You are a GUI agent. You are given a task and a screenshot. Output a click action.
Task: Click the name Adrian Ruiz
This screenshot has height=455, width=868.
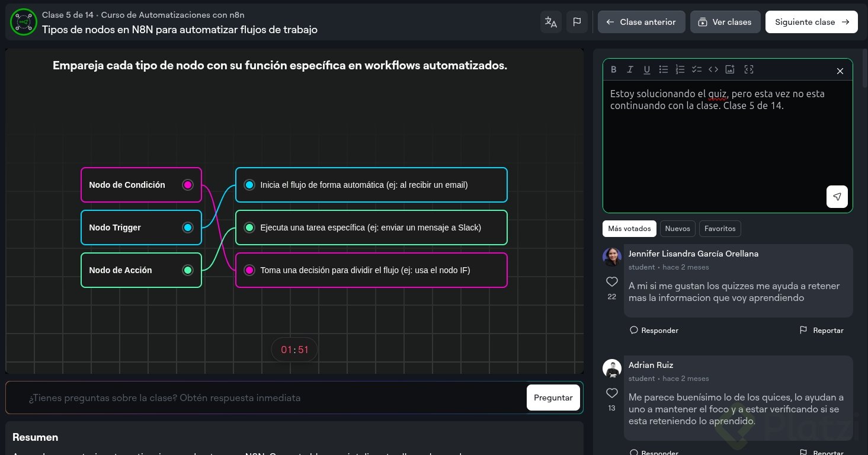point(651,365)
